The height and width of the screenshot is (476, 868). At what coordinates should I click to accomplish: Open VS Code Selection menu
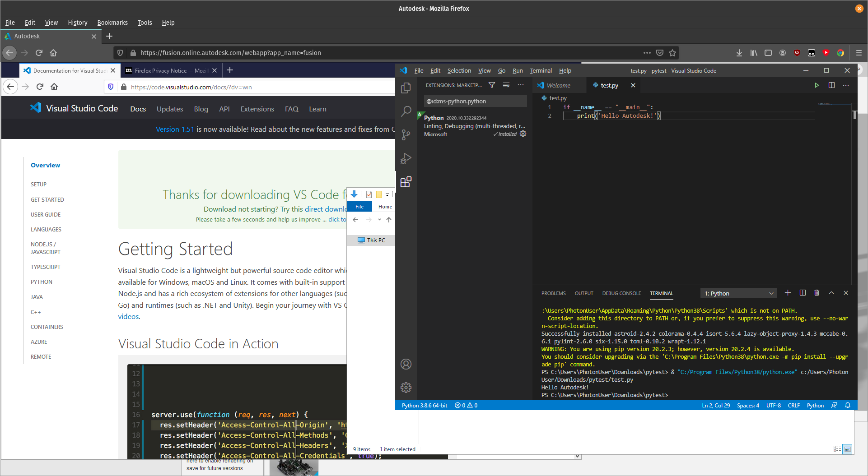(x=459, y=70)
